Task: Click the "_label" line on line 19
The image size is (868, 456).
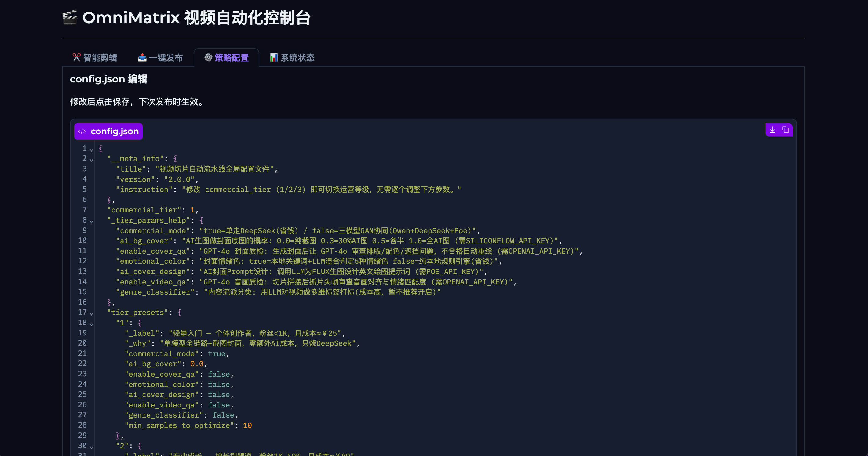Action: [x=235, y=333]
